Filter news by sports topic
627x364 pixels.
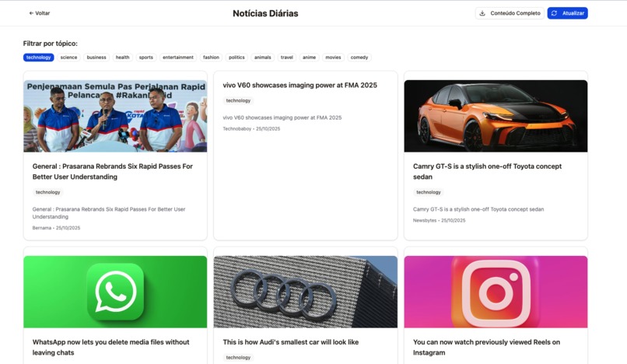point(146,58)
